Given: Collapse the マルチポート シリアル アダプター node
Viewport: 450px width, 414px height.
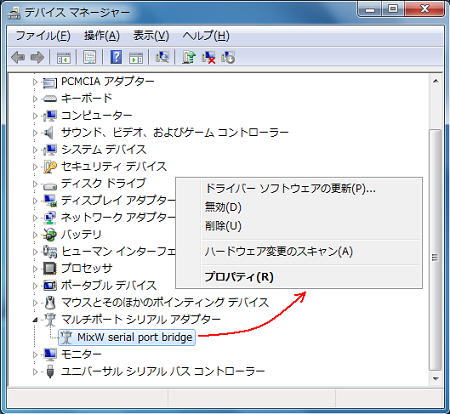Looking at the screenshot, I should pyautogui.click(x=35, y=320).
